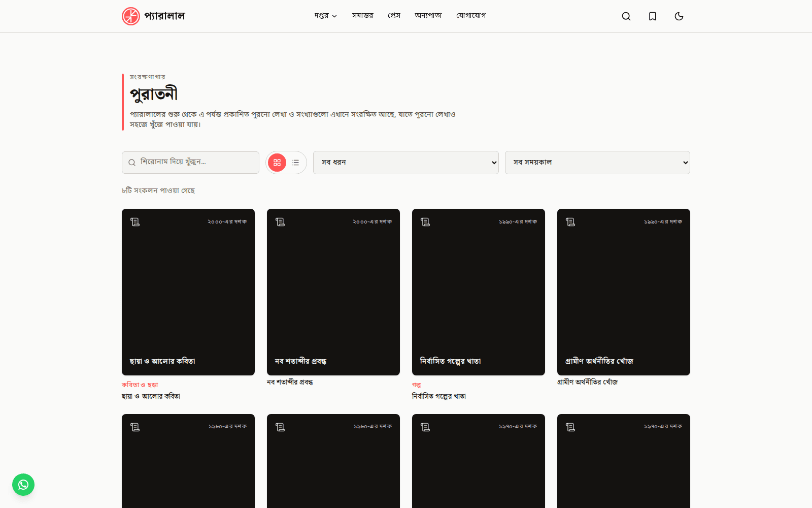
Task: Click the পুরাতনী page heading
Action: [x=154, y=94]
